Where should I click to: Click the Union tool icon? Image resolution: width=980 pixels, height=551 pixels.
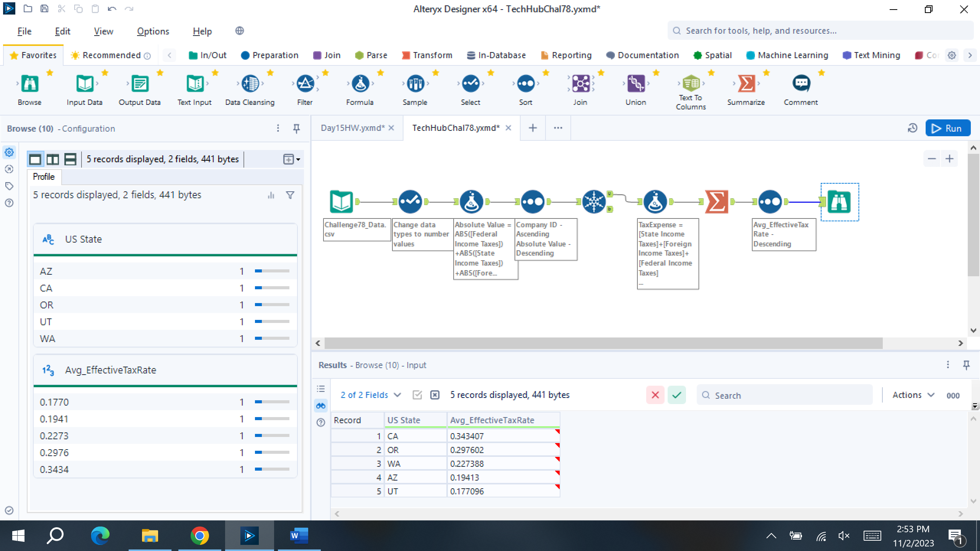click(x=635, y=84)
